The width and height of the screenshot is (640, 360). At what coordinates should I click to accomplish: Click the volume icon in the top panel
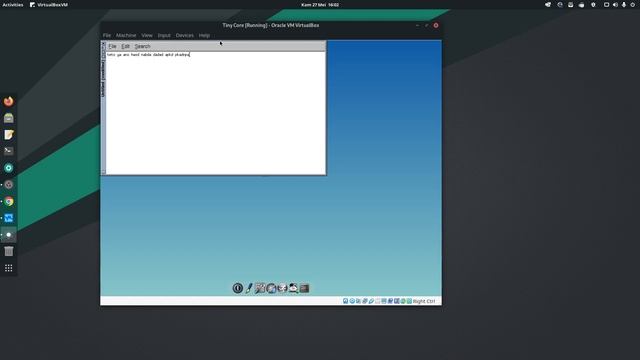click(x=615, y=4)
